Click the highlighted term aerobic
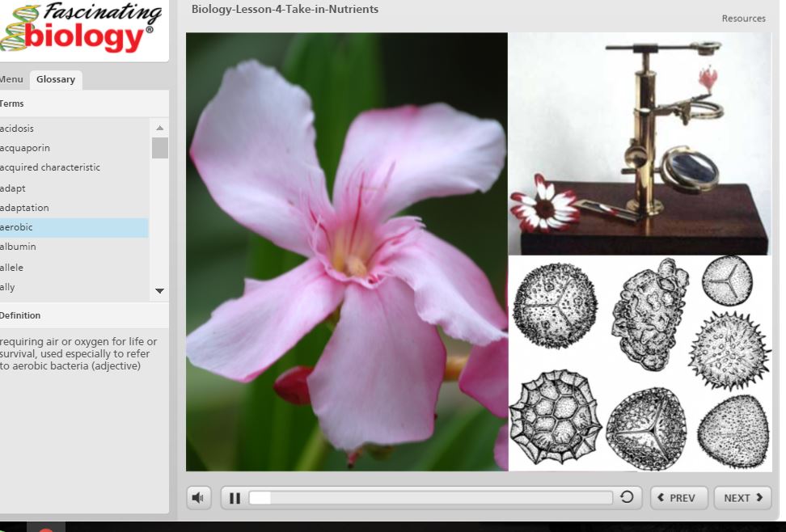 coord(74,227)
